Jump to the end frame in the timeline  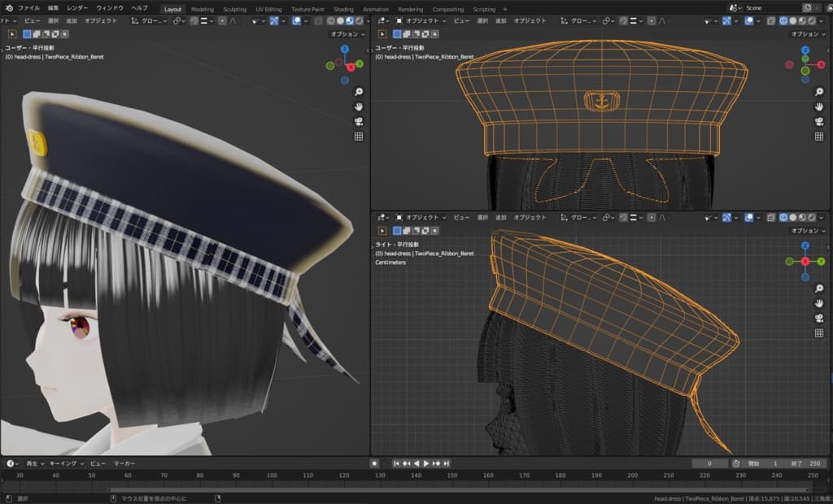(447, 463)
